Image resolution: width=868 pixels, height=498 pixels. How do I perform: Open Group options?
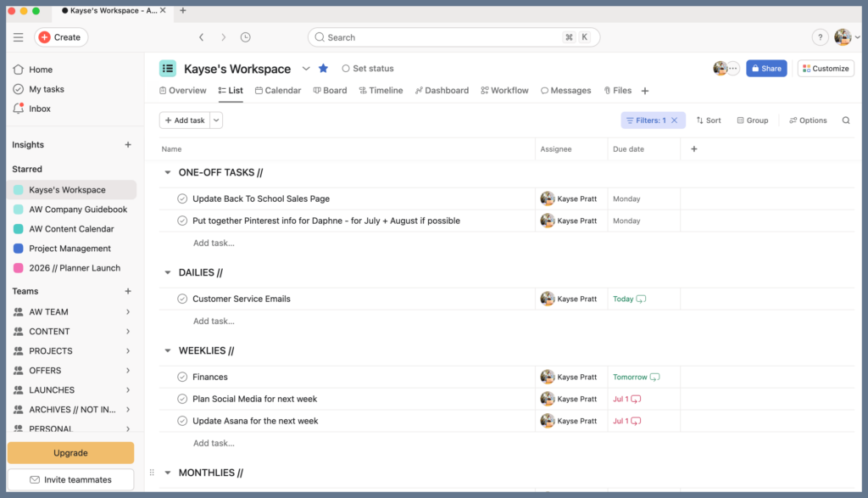click(x=753, y=120)
